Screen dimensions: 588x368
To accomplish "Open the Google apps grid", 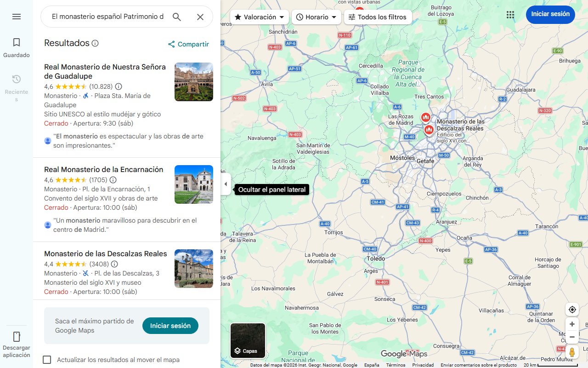I will point(510,15).
